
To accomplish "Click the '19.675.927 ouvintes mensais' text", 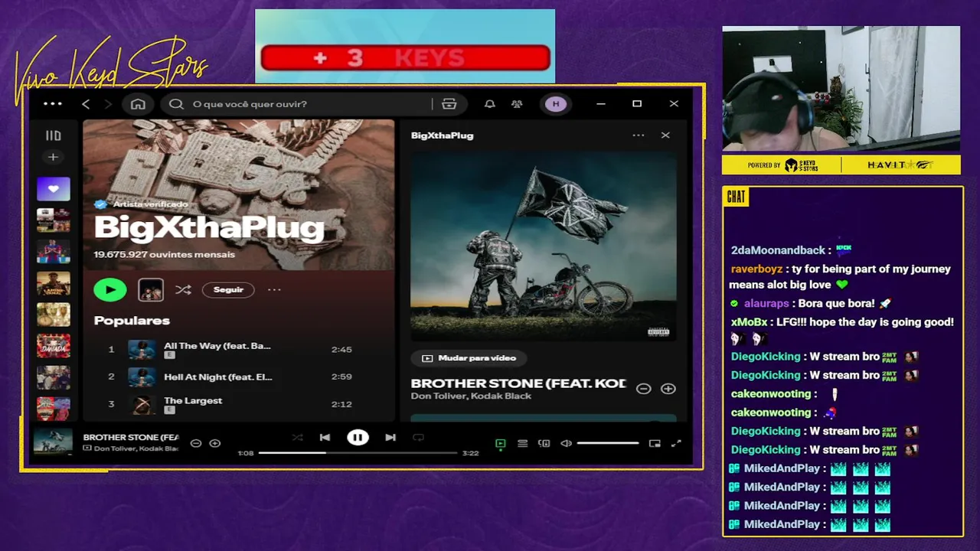I will pos(164,254).
